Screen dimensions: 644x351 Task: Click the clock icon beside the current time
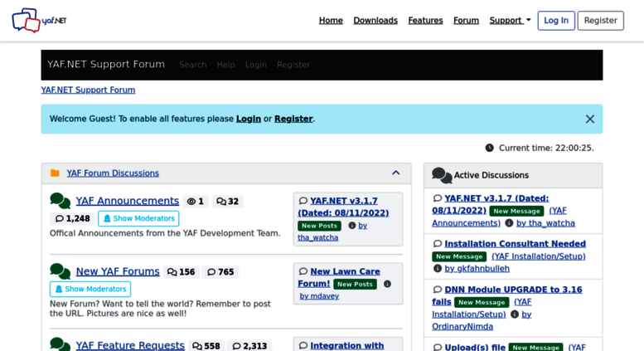coord(489,148)
